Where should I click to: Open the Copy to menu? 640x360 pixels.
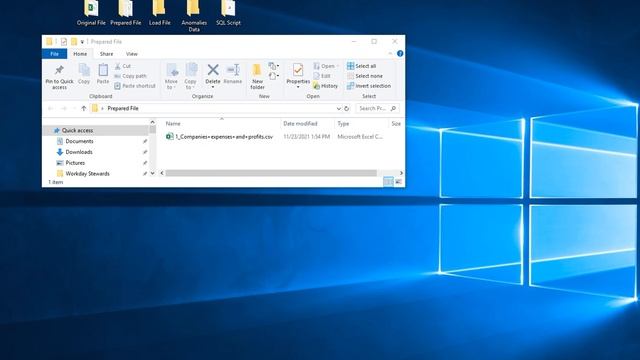tap(191, 76)
